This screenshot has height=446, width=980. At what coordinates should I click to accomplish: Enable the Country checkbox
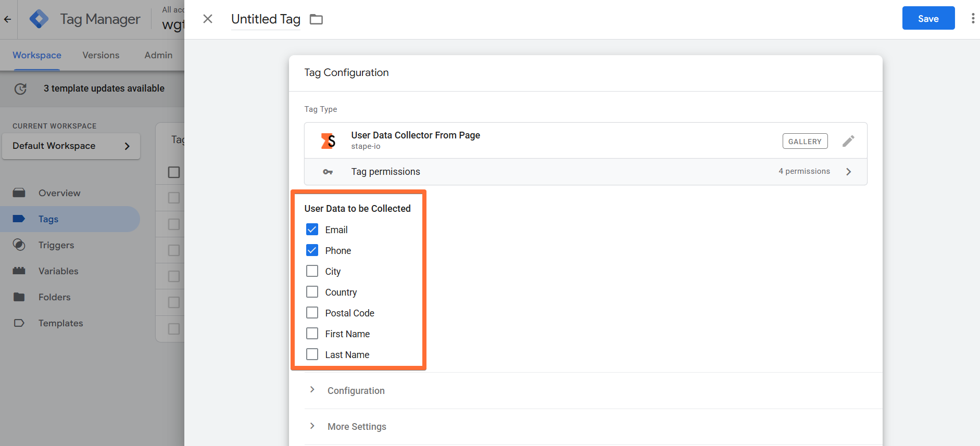coord(312,292)
